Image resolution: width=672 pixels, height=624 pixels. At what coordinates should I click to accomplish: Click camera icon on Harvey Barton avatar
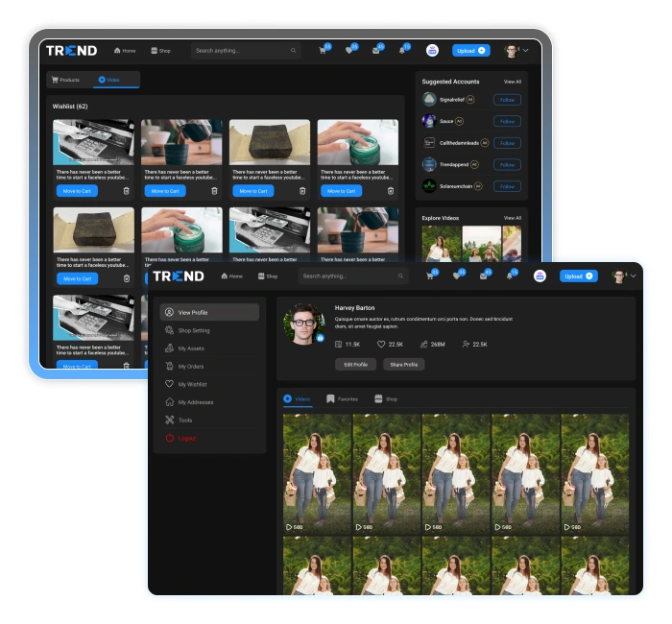coord(320,338)
